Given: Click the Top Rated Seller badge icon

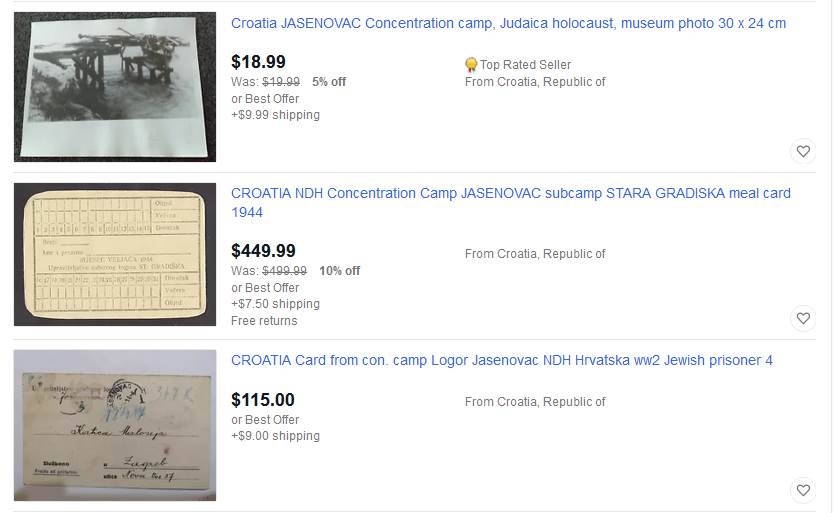Looking at the screenshot, I should tap(471, 65).
